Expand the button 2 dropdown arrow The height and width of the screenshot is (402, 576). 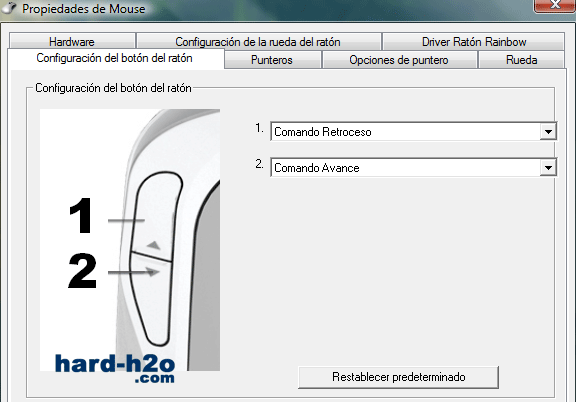(548, 168)
